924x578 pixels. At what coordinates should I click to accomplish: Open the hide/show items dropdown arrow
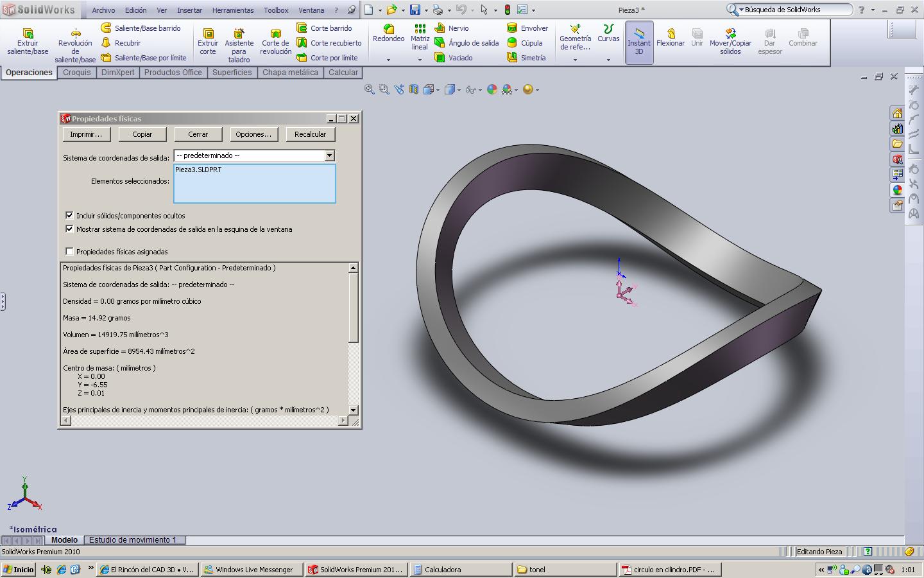480,90
